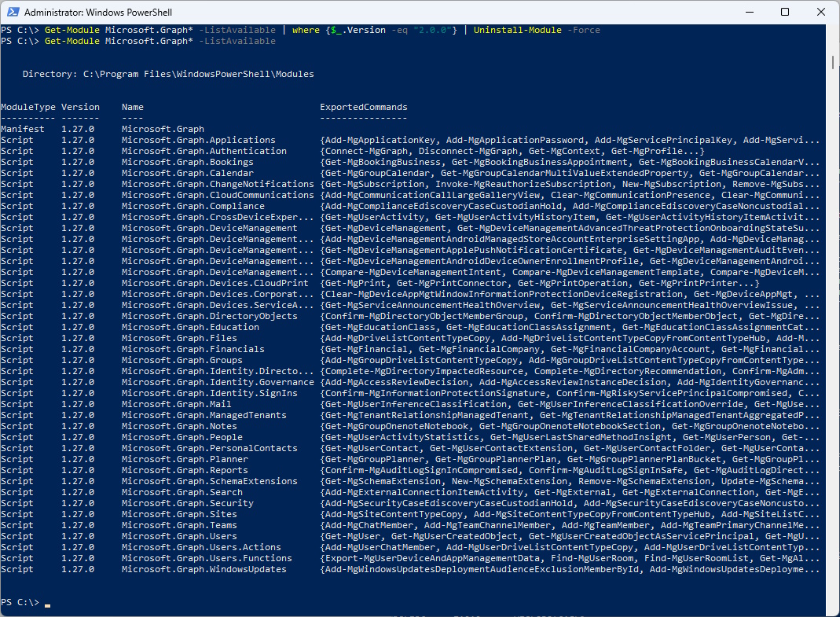Click the scrollbar up arrow
This screenshot has height=617, width=840.
(x=833, y=31)
